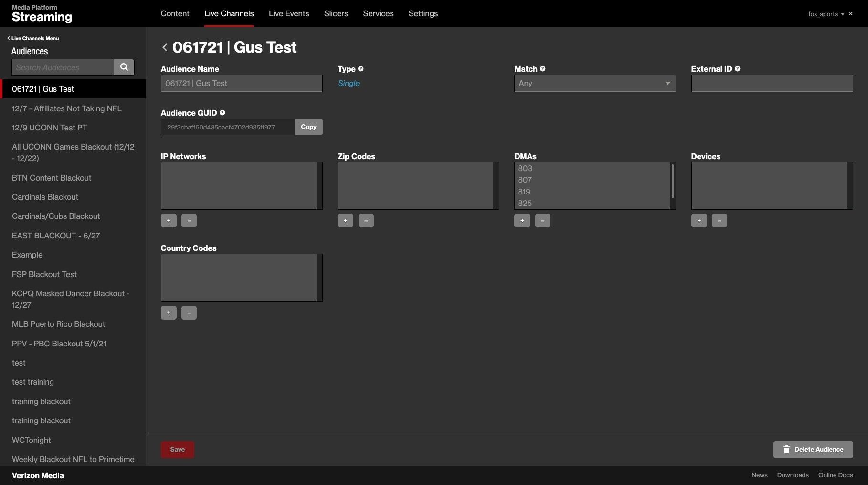Click the Search Audiences input field
868x485 pixels.
coord(63,67)
